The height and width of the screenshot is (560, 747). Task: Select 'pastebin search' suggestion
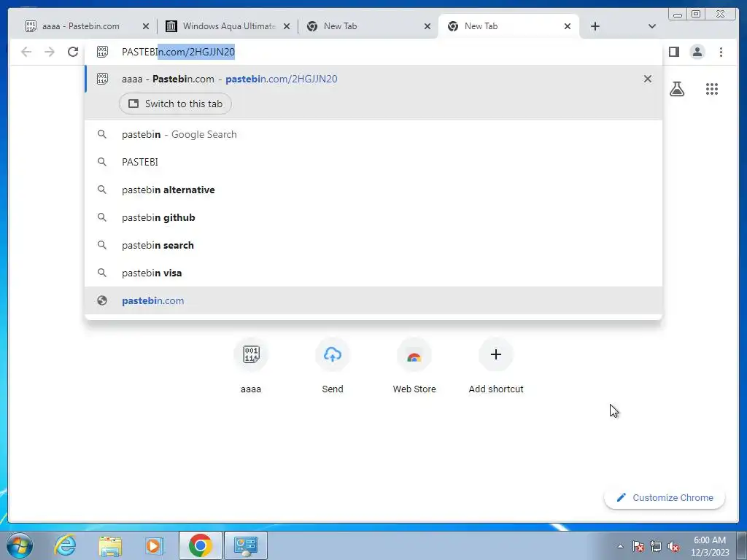click(x=373, y=245)
